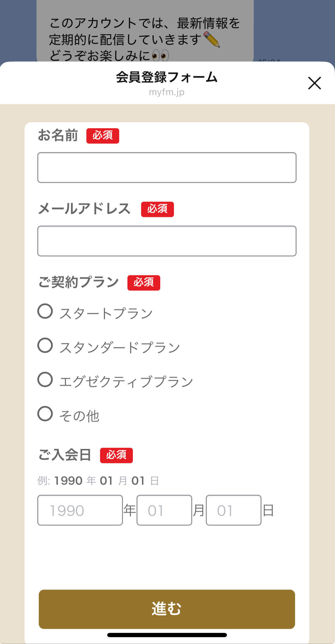The height and width of the screenshot is (644, 335).
Task: Click the お名前 text input field
Action: tap(167, 167)
